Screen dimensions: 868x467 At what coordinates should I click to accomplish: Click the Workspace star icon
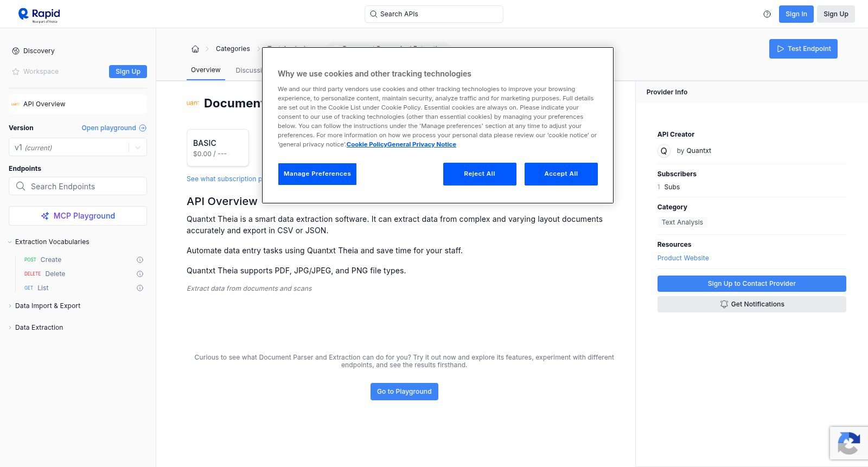point(16,72)
